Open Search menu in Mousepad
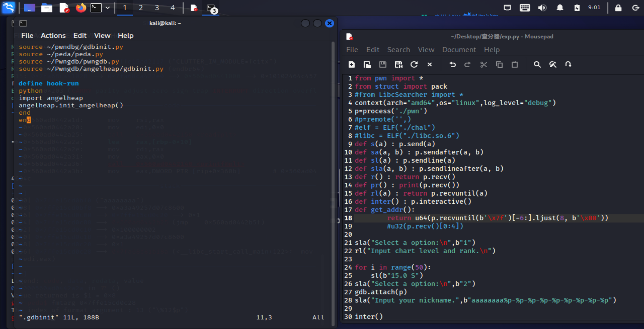Image resolution: width=644 pixels, height=329 pixels. [398, 50]
